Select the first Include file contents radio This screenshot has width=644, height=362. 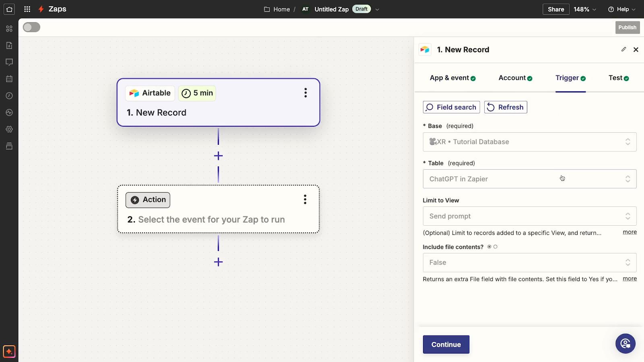(x=489, y=247)
